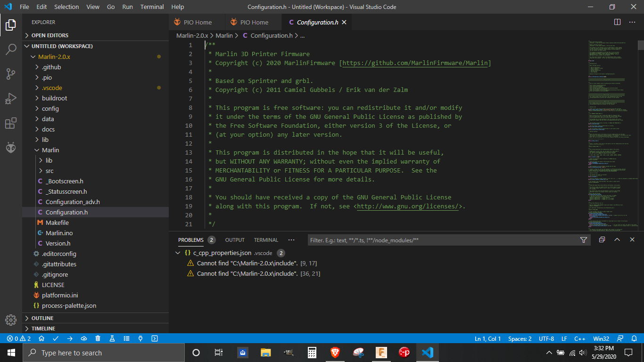644x362 pixels.
Task: Collapse the Marlin subfolder
Action: [x=38, y=150]
